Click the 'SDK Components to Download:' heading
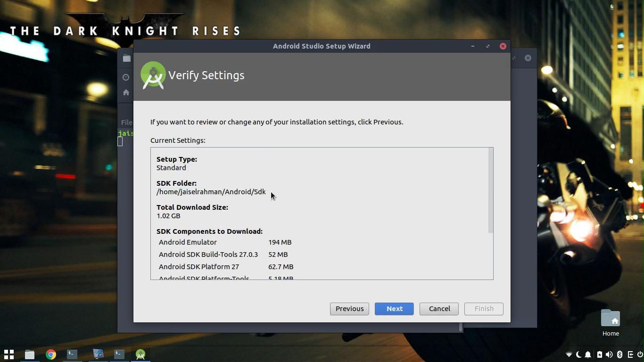Viewport: 644px width, 362px height. tap(209, 231)
